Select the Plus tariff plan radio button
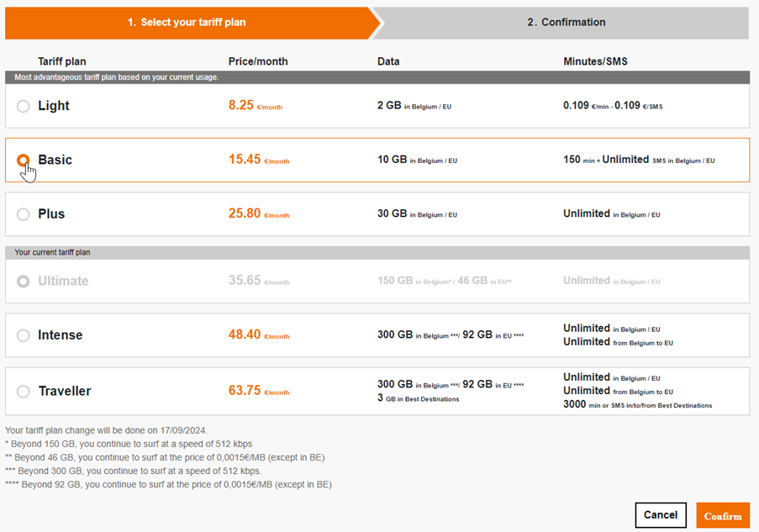 tap(24, 214)
